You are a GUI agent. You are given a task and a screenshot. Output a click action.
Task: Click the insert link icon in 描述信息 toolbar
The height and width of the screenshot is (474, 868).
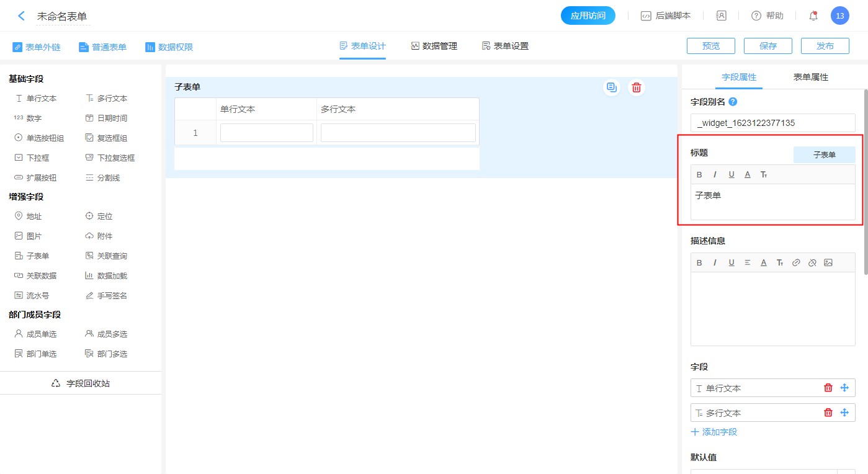click(x=796, y=262)
